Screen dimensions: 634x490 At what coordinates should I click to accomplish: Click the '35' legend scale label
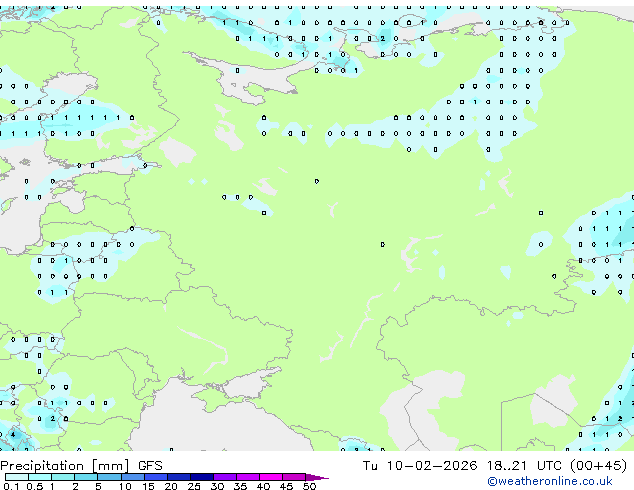tap(240, 486)
